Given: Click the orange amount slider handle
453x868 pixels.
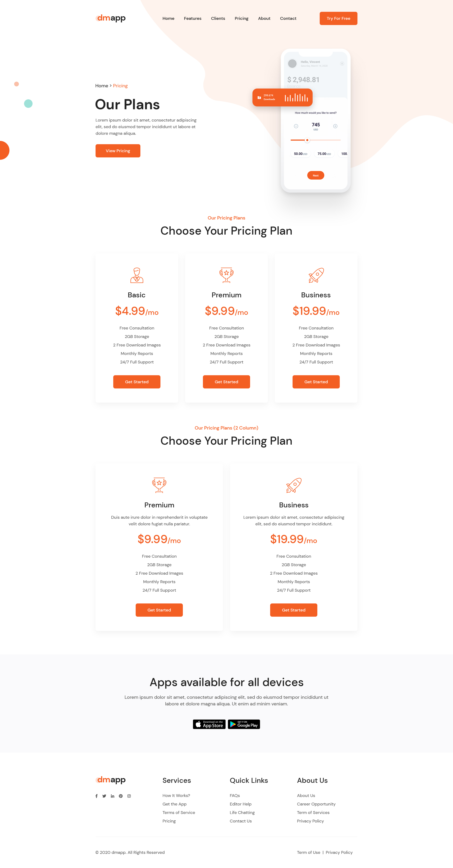Looking at the screenshot, I should 307,140.
